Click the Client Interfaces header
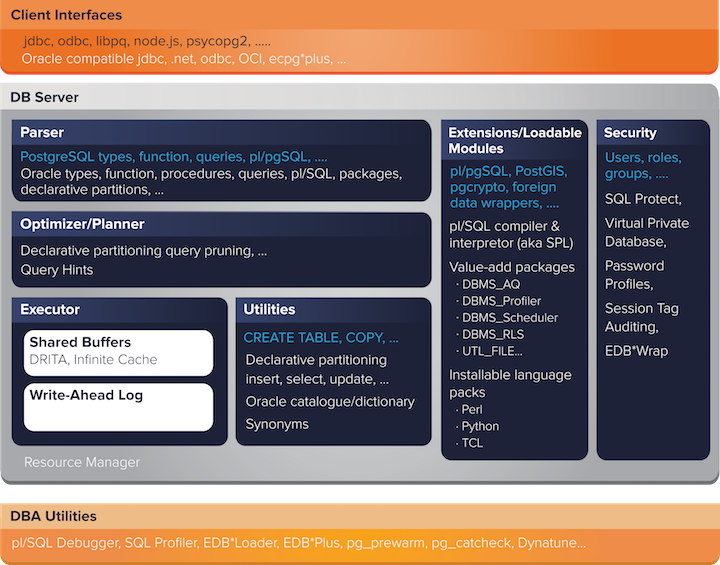Screen dimensions: 720x565 pos(67,15)
